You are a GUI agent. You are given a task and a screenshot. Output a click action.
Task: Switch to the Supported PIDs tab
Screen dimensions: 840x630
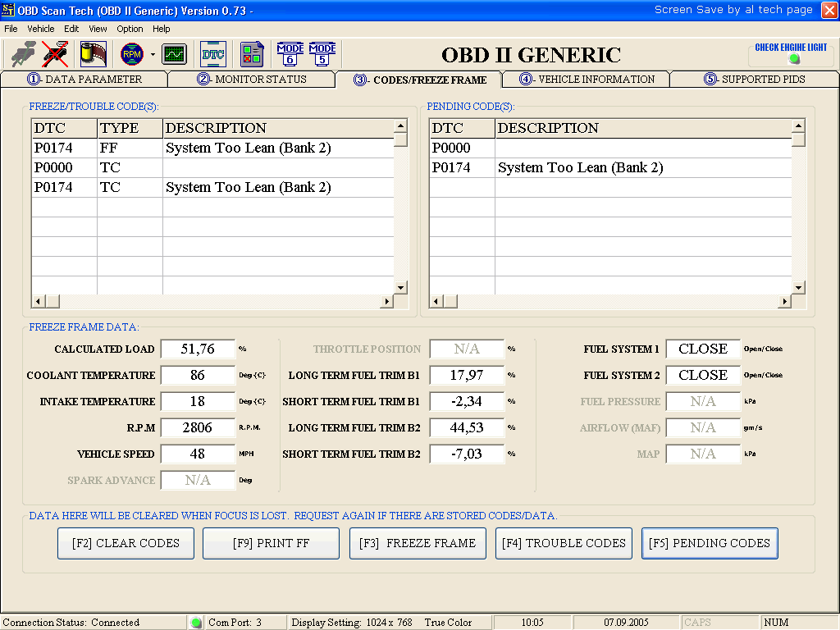754,80
